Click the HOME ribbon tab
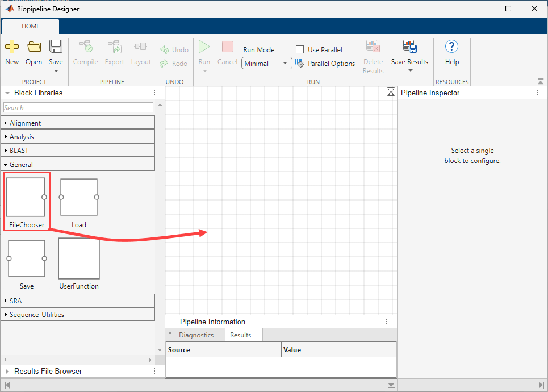Image resolution: width=548 pixels, height=392 pixels. 31,26
